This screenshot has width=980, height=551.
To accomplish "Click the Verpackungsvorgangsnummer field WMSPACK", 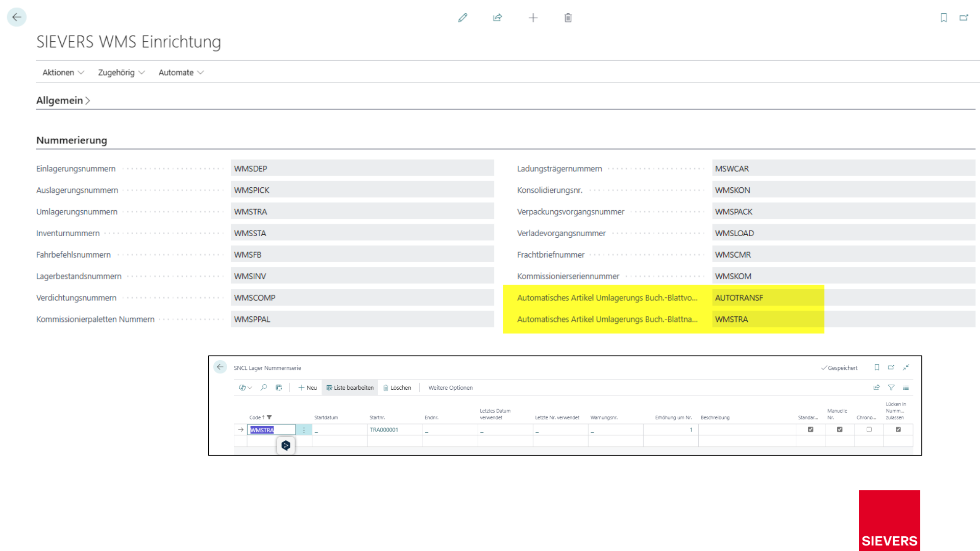I will click(843, 211).
